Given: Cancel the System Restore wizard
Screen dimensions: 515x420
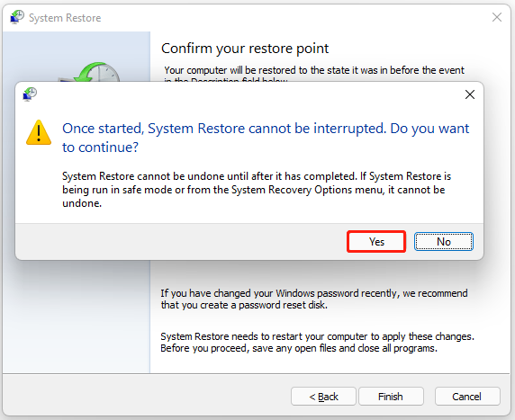Looking at the screenshot, I should (x=467, y=397).
